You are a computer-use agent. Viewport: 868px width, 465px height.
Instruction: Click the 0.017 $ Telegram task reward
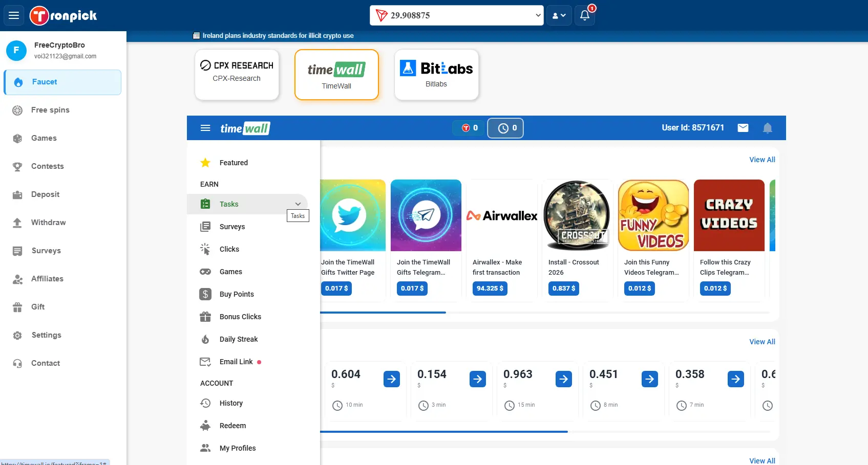(x=412, y=289)
